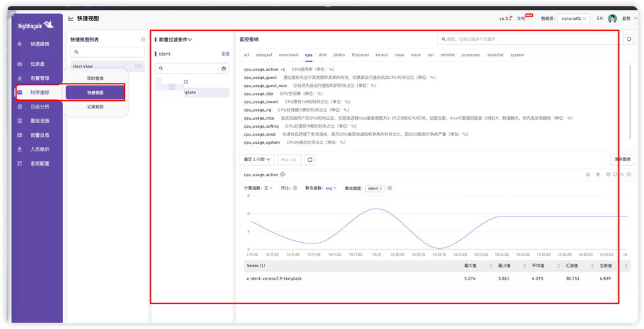This screenshot has width=644, height=329.
Task: Switch to the diskio tab
Action: (x=339, y=55)
